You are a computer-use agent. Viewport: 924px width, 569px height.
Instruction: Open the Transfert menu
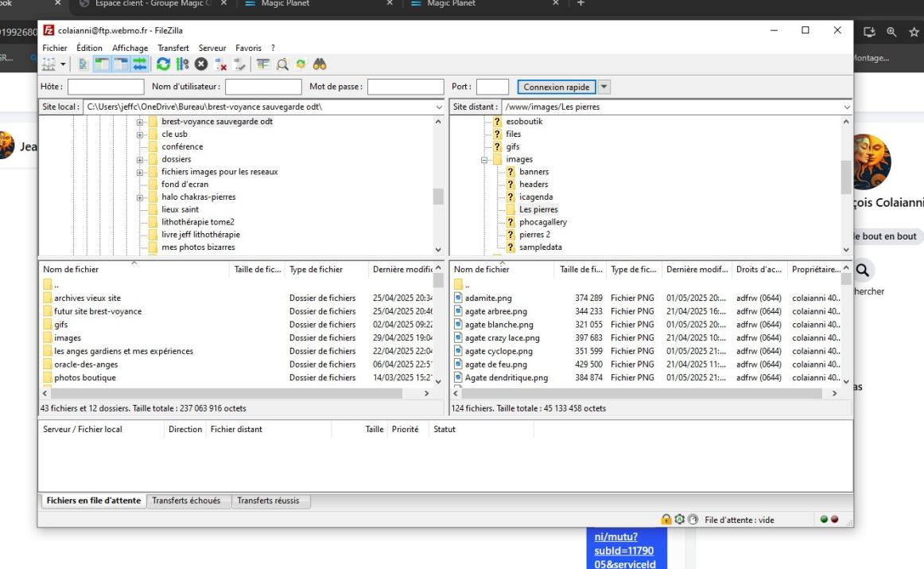[173, 48]
